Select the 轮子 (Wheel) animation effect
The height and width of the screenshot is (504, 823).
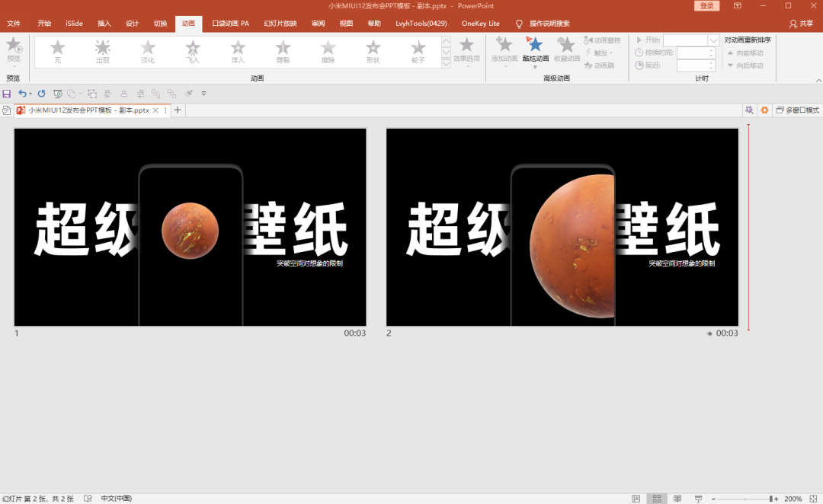coord(418,52)
